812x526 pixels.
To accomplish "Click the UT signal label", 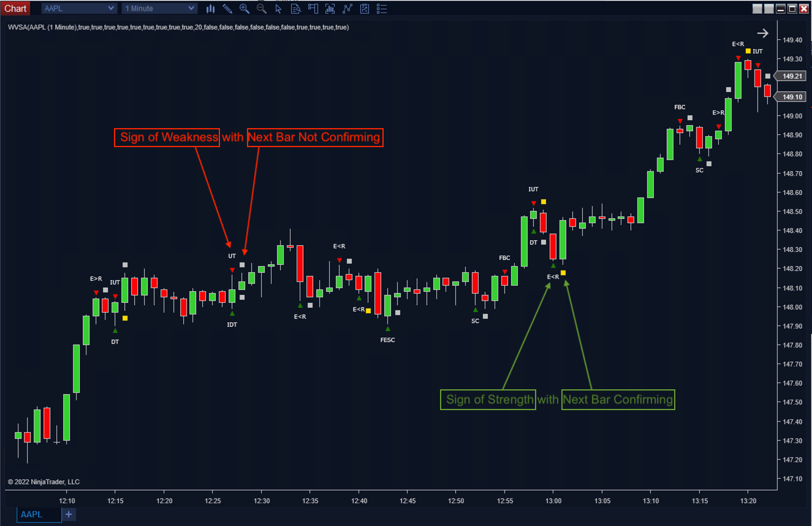I will click(232, 256).
